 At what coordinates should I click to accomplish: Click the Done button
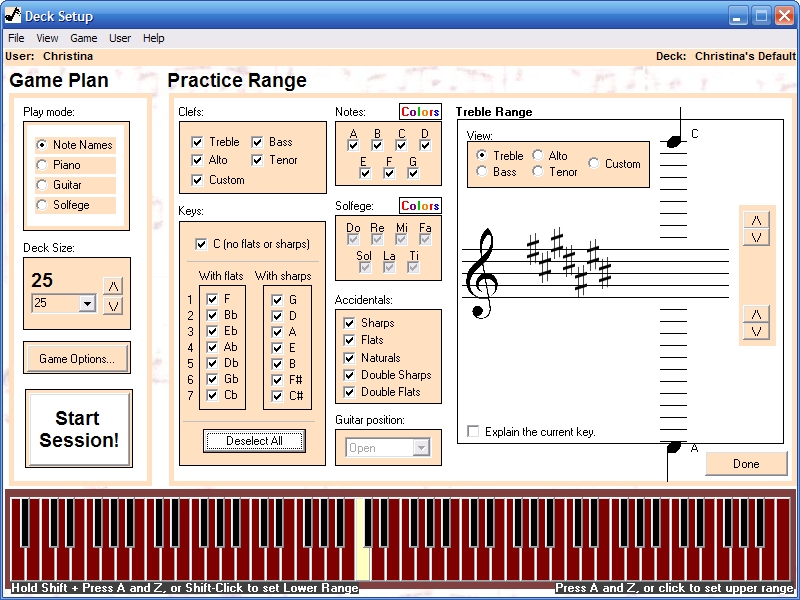(746, 464)
